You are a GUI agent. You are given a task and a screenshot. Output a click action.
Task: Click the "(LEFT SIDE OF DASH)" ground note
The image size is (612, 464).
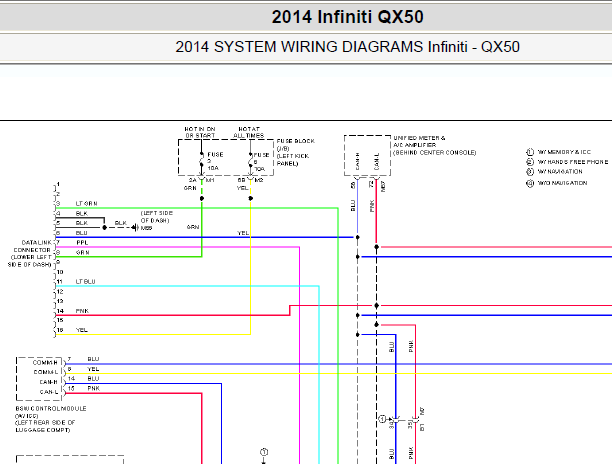[157, 217]
